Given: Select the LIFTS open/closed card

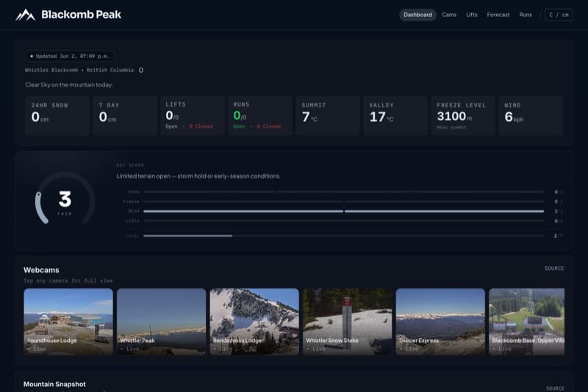Looking at the screenshot, I should (193, 115).
